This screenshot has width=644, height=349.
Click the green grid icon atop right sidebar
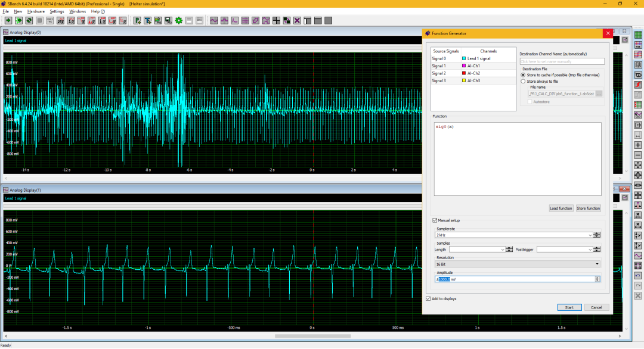637,35
